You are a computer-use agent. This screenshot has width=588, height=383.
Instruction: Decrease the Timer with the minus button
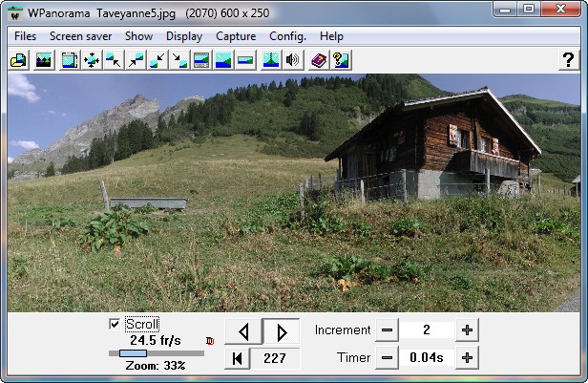[387, 358]
